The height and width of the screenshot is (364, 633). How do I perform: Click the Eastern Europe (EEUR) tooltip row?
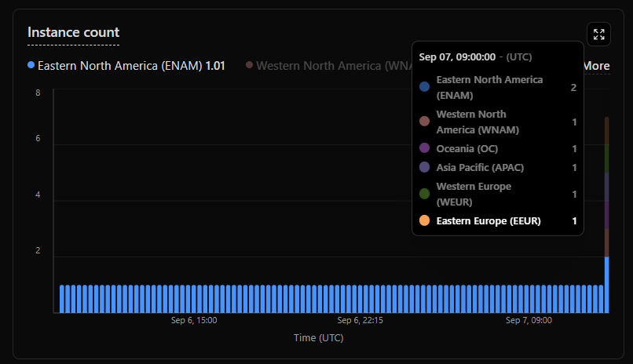(498, 221)
